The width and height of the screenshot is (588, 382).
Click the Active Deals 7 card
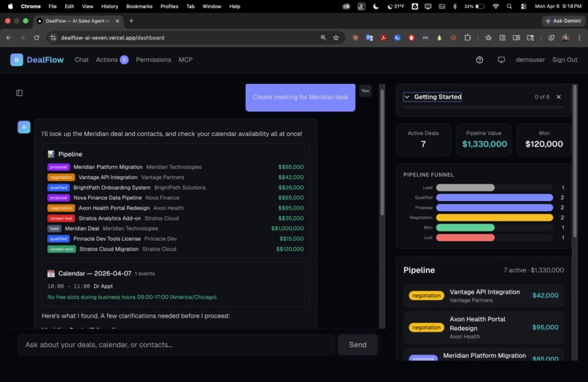tap(423, 140)
